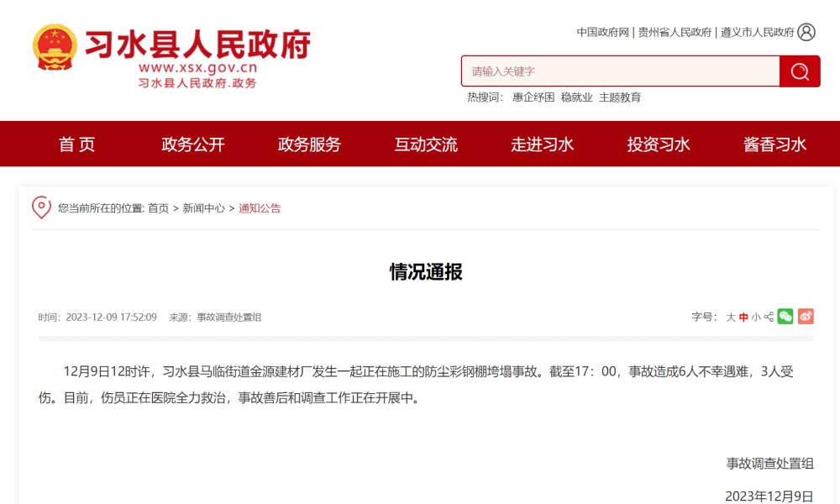Set font size to 小 (small)
This screenshot has height=504, width=840.
(756, 318)
